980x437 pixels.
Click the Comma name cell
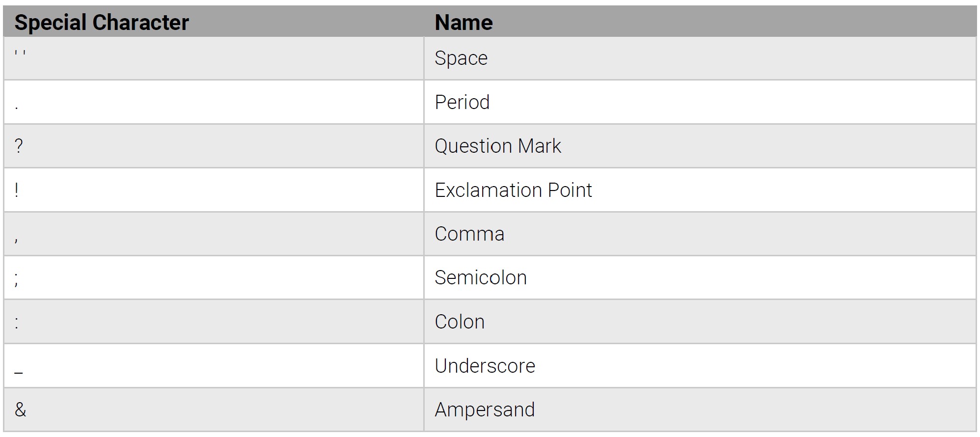coord(469,234)
